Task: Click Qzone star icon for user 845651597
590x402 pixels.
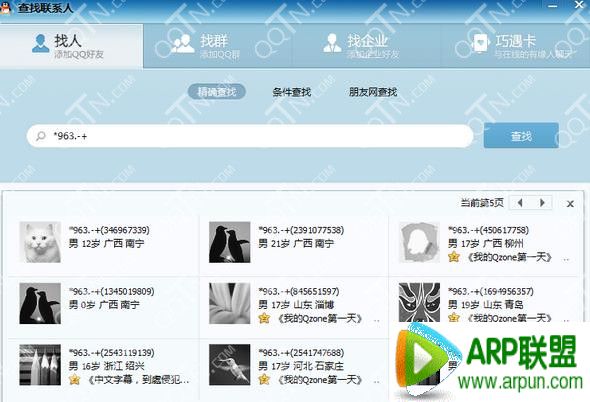Action: pos(264,318)
